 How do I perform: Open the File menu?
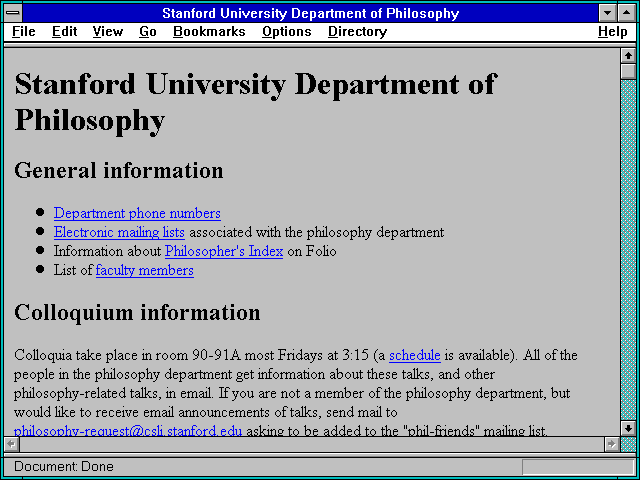coord(24,31)
